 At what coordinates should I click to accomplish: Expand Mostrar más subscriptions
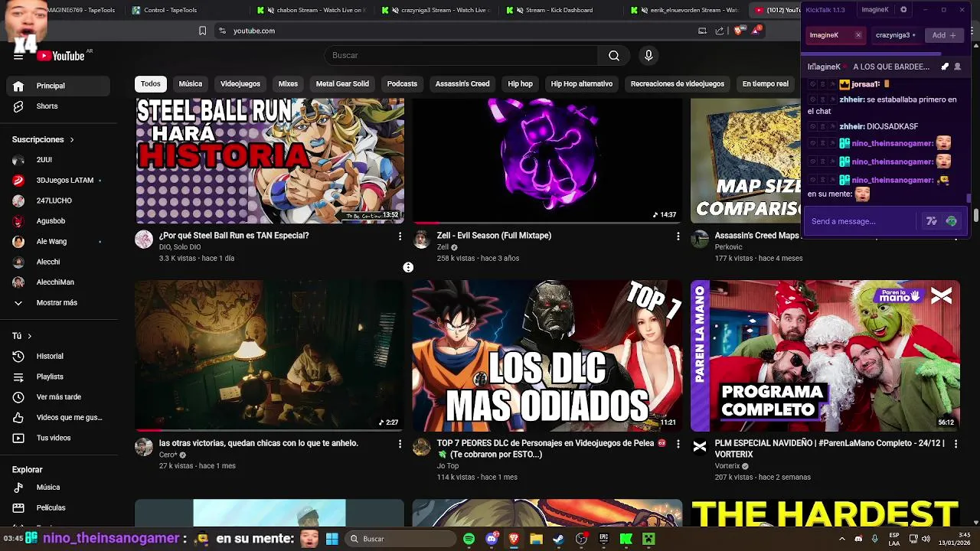pyautogui.click(x=58, y=302)
